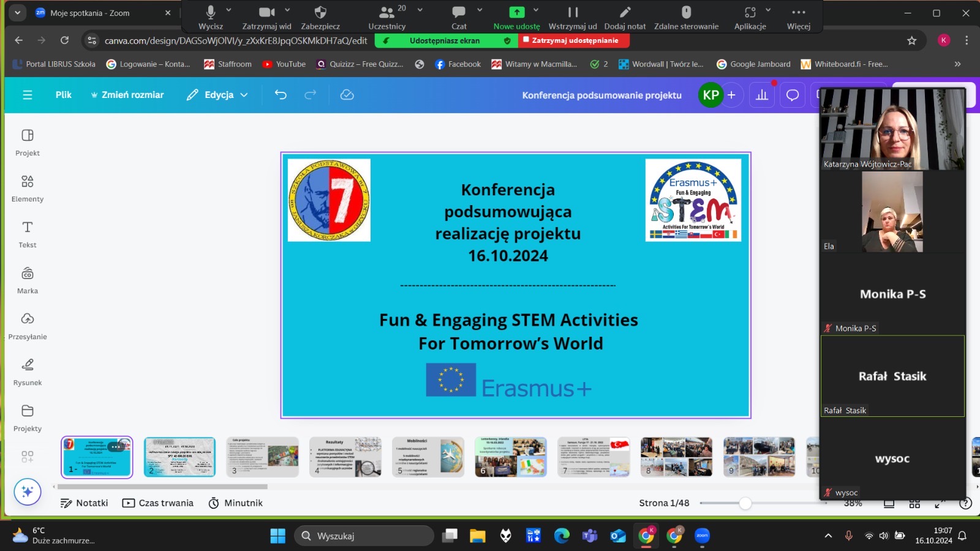Expand Edycja editing mode dropdown
Screen dimensions: 980x551
pos(217,95)
